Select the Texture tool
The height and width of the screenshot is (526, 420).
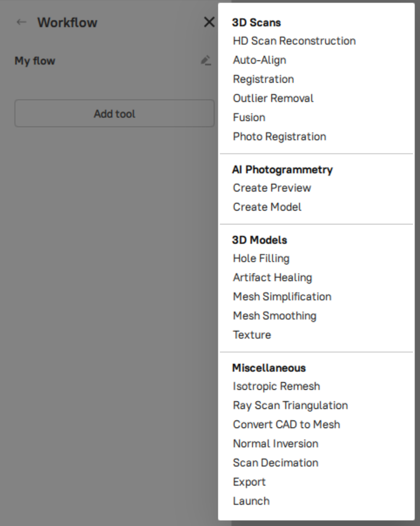tap(251, 334)
